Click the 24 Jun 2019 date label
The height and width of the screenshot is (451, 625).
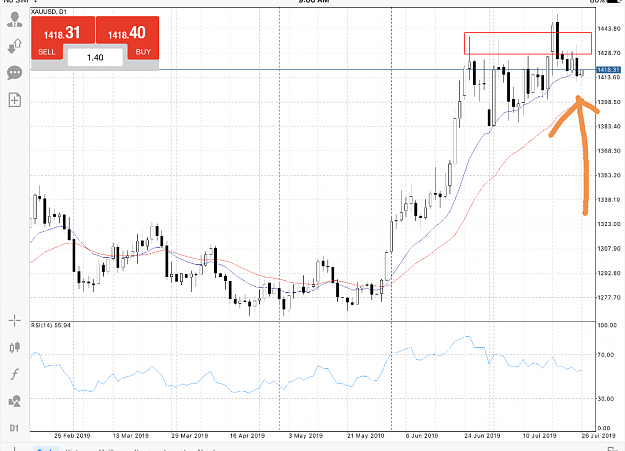pos(482,436)
